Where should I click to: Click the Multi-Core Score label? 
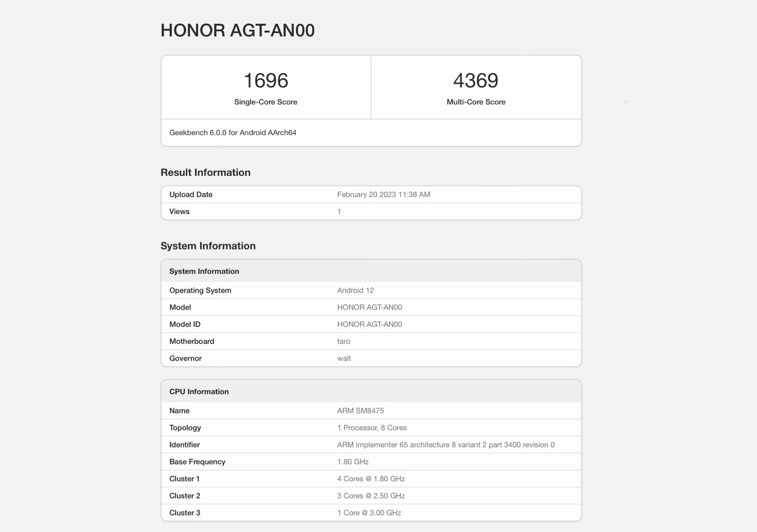pos(476,102)
